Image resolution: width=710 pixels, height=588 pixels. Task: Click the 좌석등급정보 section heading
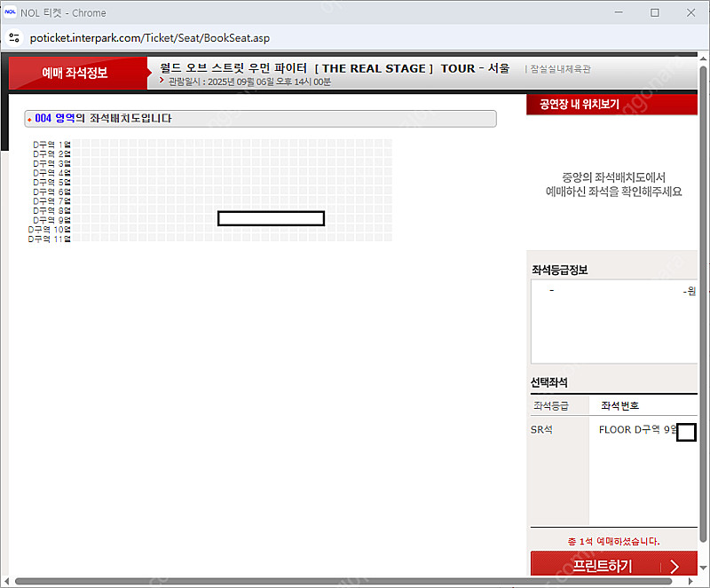(x=560, y=270)
